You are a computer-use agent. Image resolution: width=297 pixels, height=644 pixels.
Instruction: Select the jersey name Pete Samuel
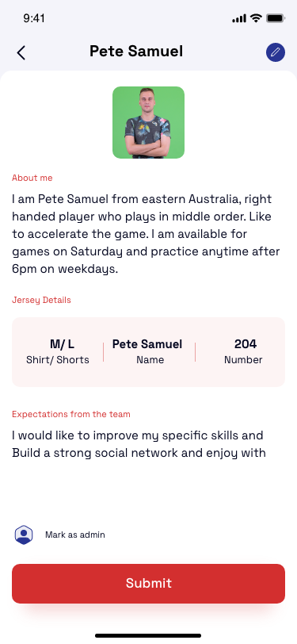point(147,352)
